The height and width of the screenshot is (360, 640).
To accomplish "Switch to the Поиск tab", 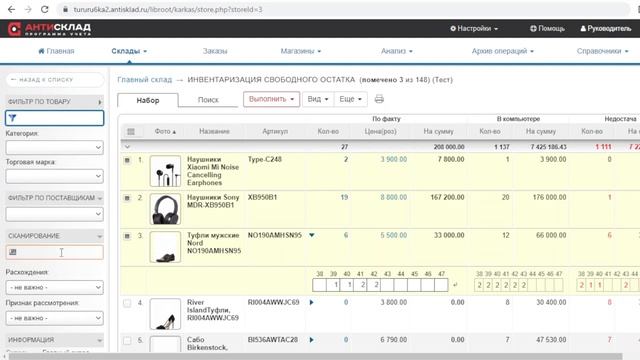I will tap(208, 100).
